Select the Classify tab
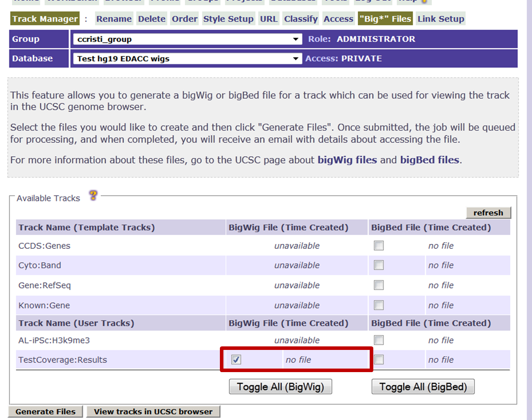The image size is (532, 420). point(301,19)
